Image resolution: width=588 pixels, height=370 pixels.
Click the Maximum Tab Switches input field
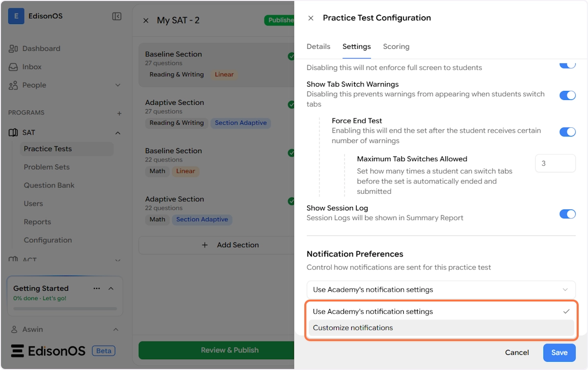[x=555, y=163]
